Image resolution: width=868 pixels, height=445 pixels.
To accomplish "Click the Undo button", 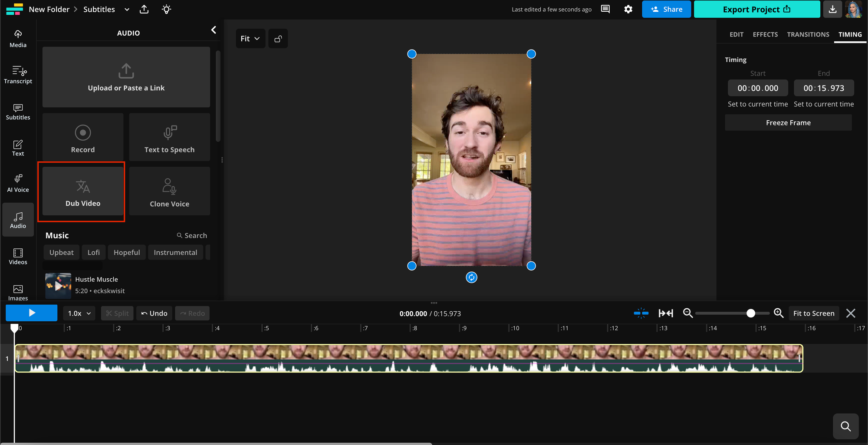I will click(x=155, y=313).
